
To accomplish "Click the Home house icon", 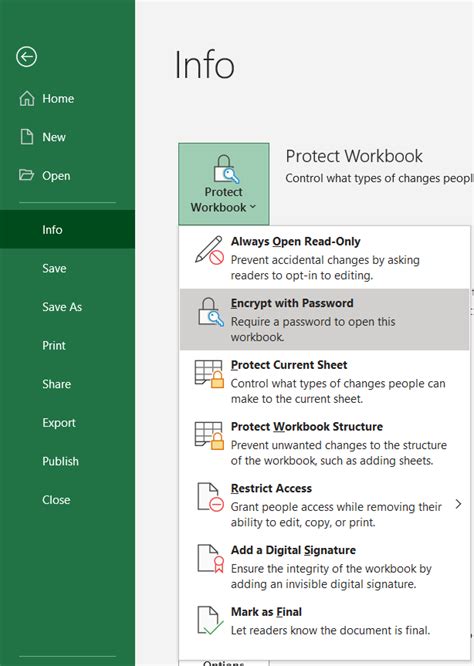I will click(27, 98).
